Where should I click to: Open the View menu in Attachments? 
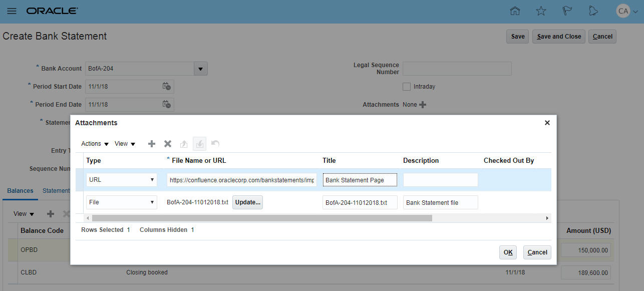[x=125, y=144]
